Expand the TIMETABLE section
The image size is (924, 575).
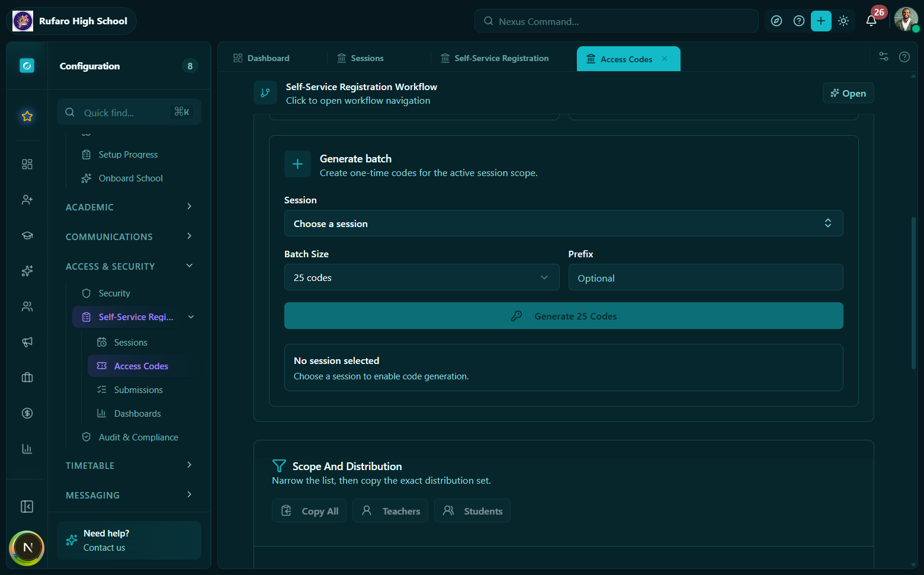pyautogui.click(x=129, y=465)
